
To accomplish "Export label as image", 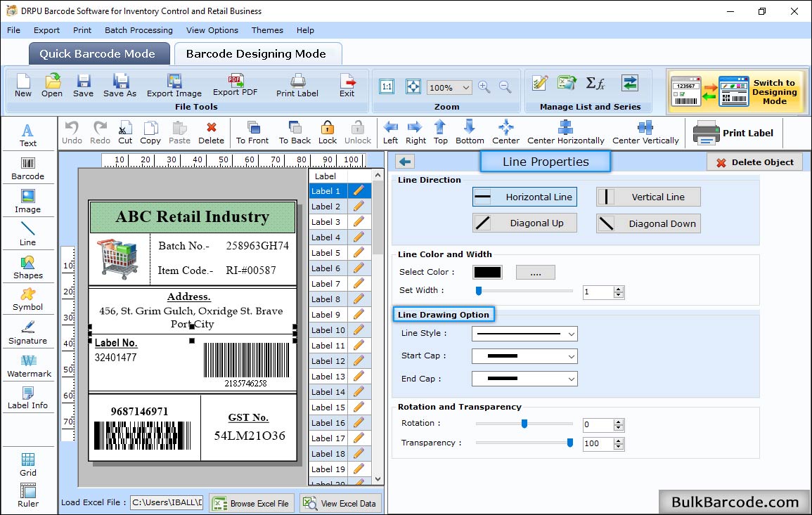I will [174, 86].
